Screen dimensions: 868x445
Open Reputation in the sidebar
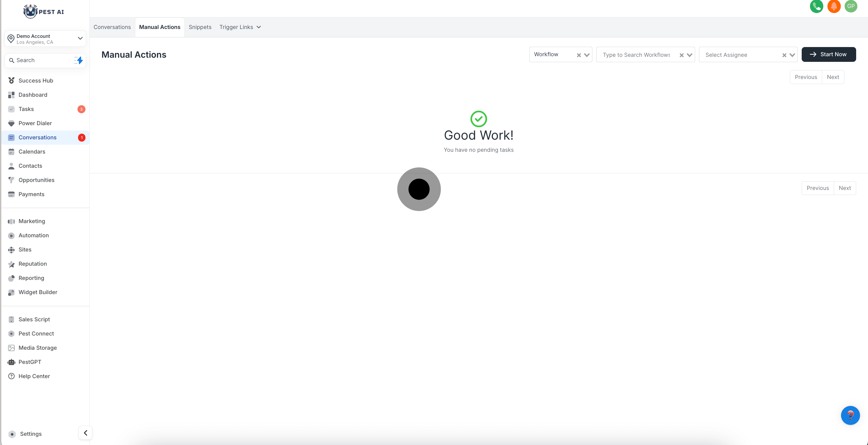coord(32,264)
